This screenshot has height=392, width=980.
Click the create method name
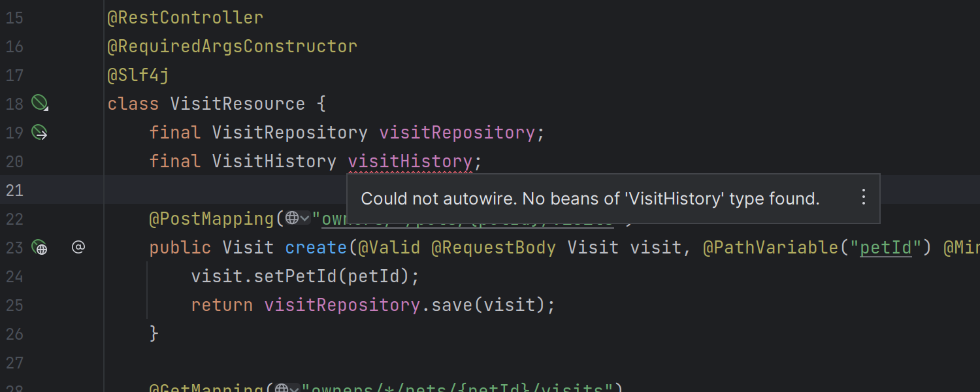pyautogui.click(x=316, y=248)
